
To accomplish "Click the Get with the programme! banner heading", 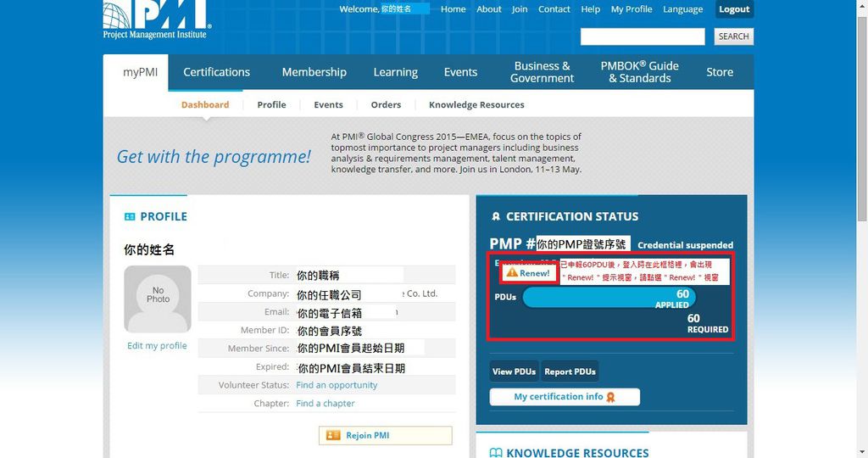I will pyautogui.click(x=214, y=157).
